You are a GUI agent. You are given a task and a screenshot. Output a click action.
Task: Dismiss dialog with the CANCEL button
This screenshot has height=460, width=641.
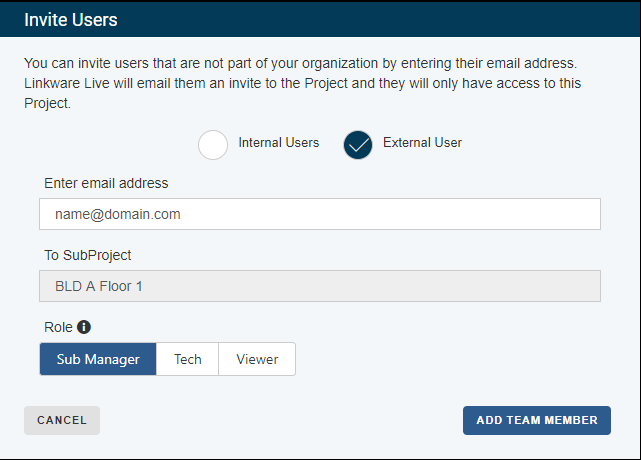pos(62,420)
